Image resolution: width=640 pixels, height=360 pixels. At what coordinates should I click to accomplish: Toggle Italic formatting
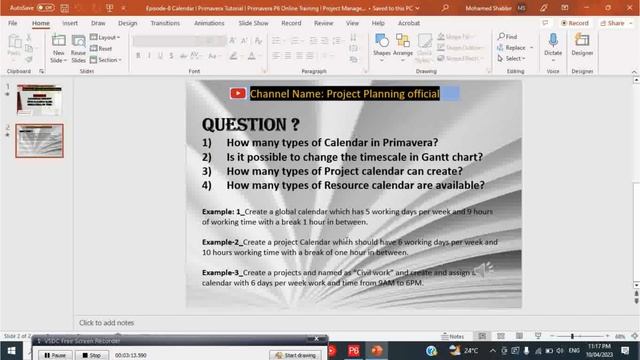(x=149, y=56)
